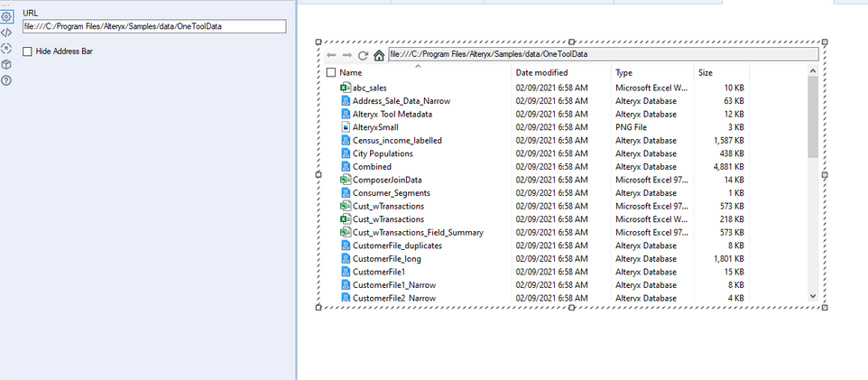Select the CustomerFile_long file icon
This screenshot has width=868, height=380.
click(346, 259)
